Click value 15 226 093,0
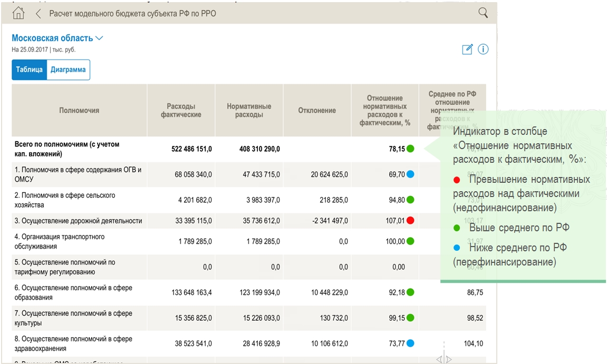 pyautogui.click(x=261, y=318)
